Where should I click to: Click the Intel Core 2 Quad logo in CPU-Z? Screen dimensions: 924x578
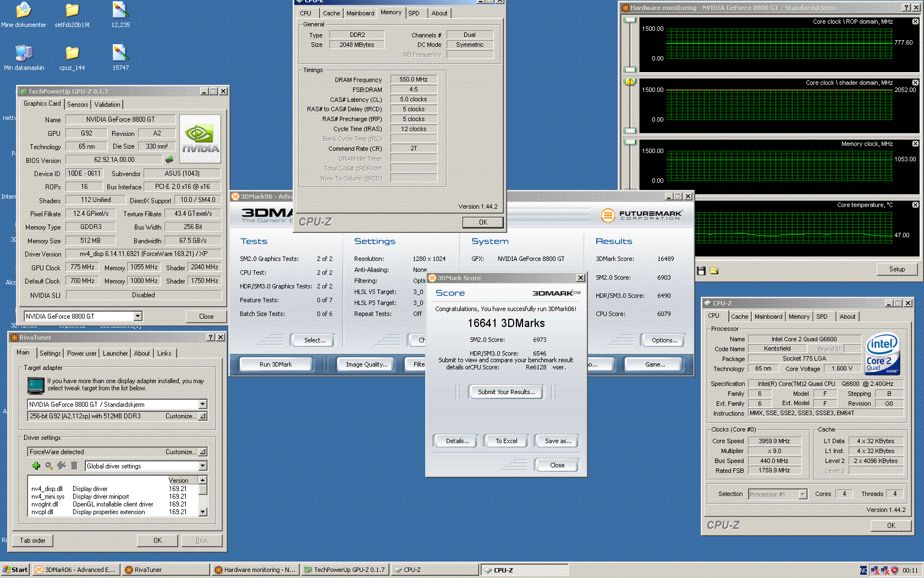(x=882, y=354)
